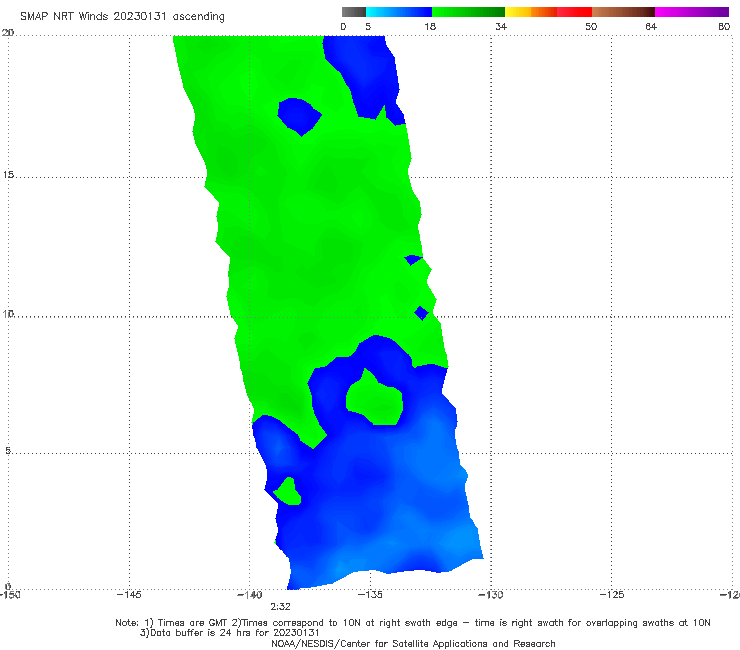The width and height of the screenshot is (740, 650).
Task: Pick the yellow-to-red 34–50 colorbar segment
Action: [548, 12]
